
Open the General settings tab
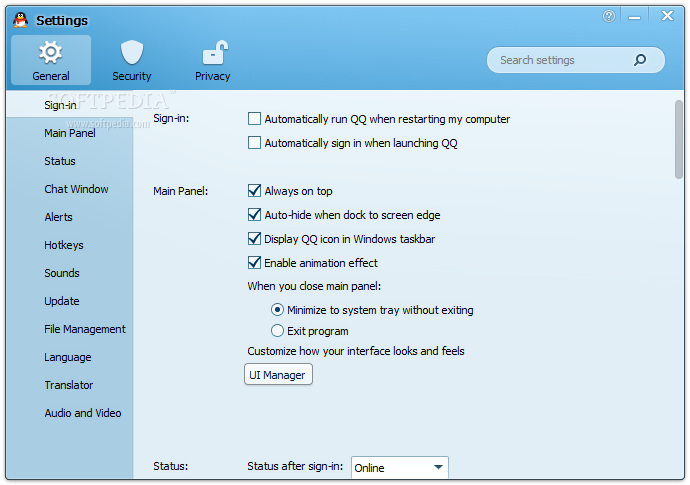51,60
